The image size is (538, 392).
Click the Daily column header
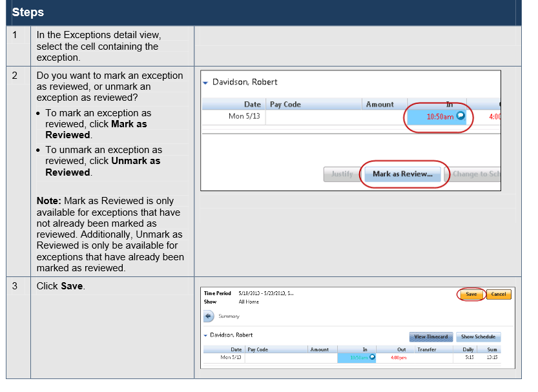[x=468, y=349]
